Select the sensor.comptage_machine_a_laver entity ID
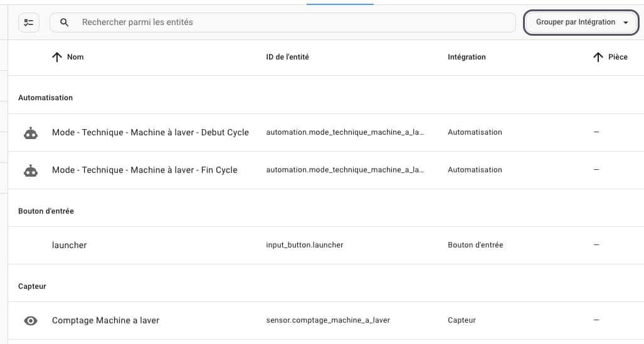Image resolution: width=644 pixels, height=344 pixels. click(x=328, y=320)
